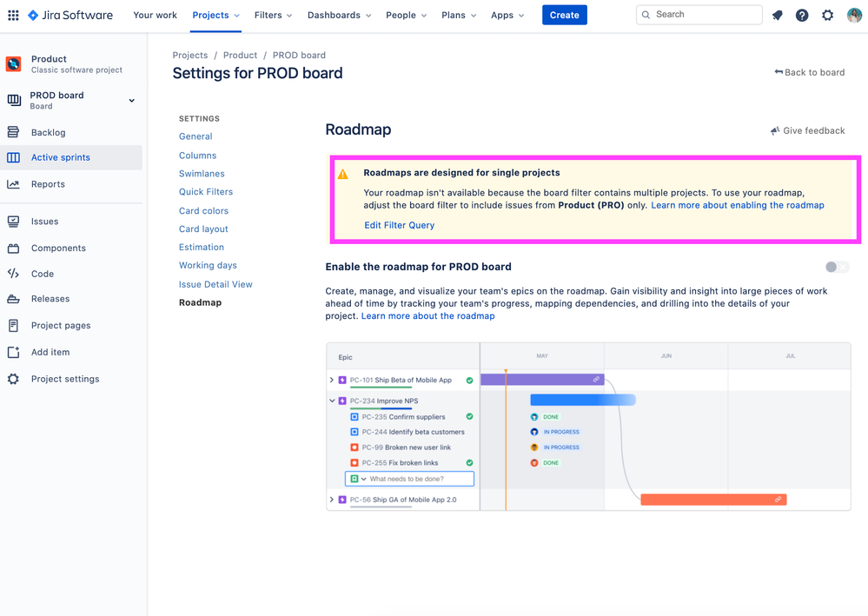The height and width of the screenshot is (616, 868).
Task: Click the warning triangle icon in the banner
Action: 343,174
